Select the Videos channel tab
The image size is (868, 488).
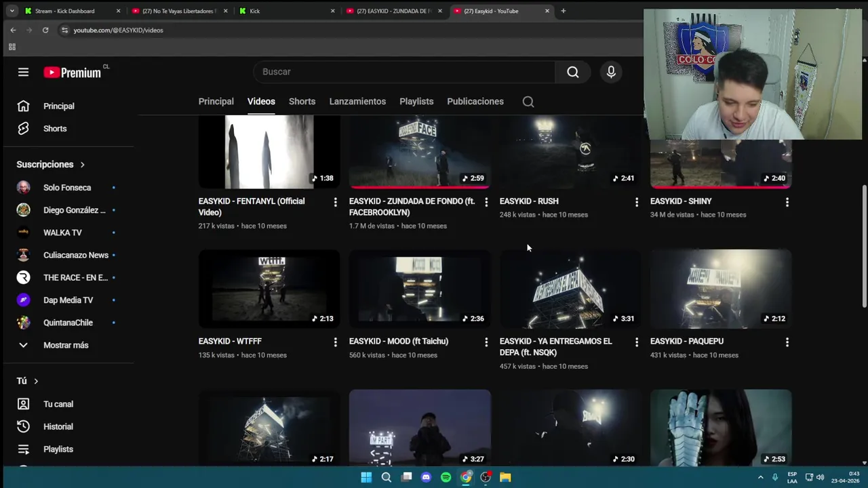point(261,102)
